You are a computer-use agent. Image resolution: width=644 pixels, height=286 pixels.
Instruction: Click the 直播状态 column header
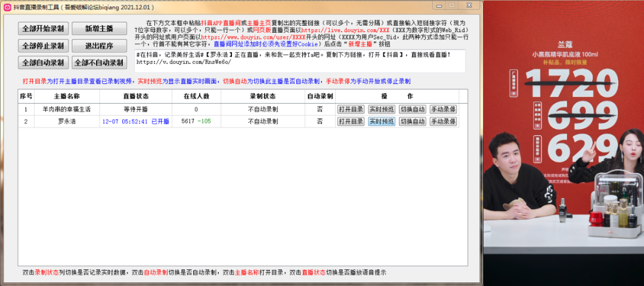[136, 97]
